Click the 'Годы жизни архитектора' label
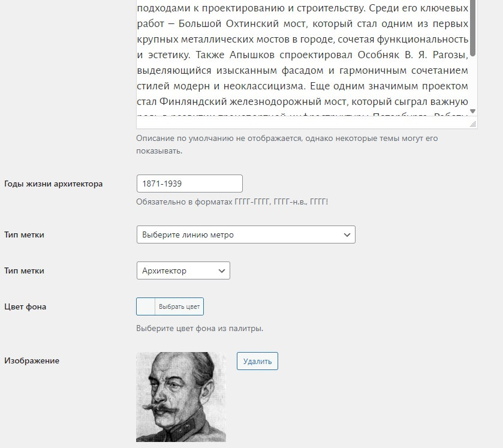 click(53, 184)
